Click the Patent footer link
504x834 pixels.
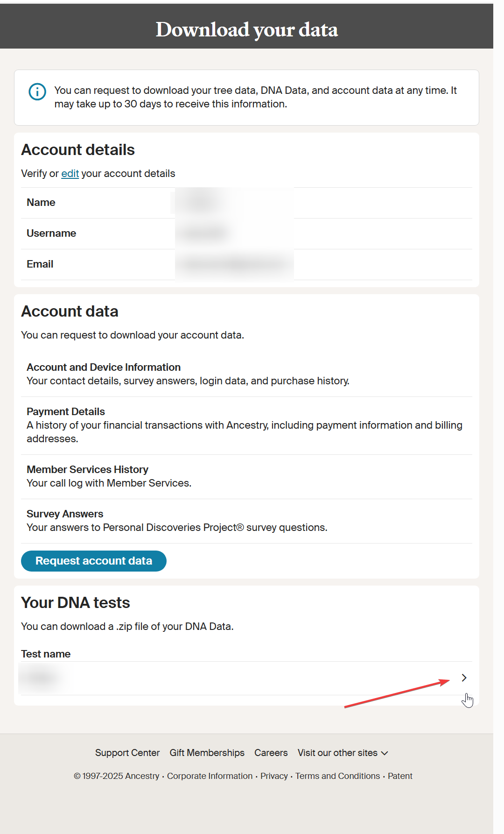400,776
